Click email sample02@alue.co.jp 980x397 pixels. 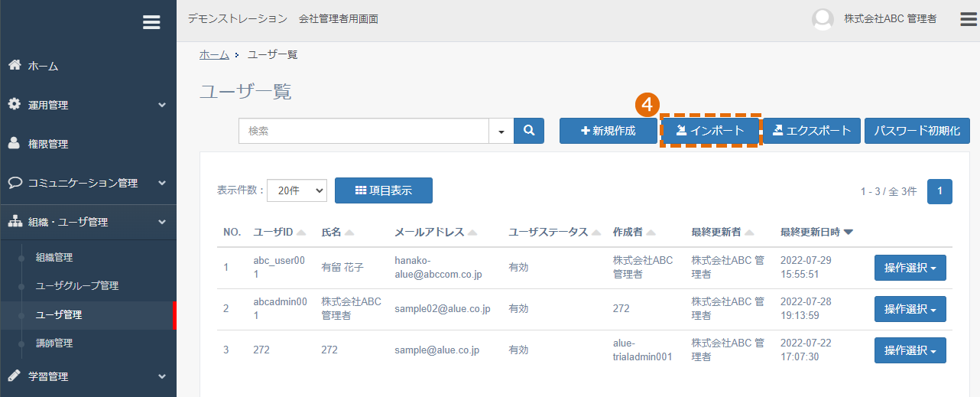click(442, 309)
